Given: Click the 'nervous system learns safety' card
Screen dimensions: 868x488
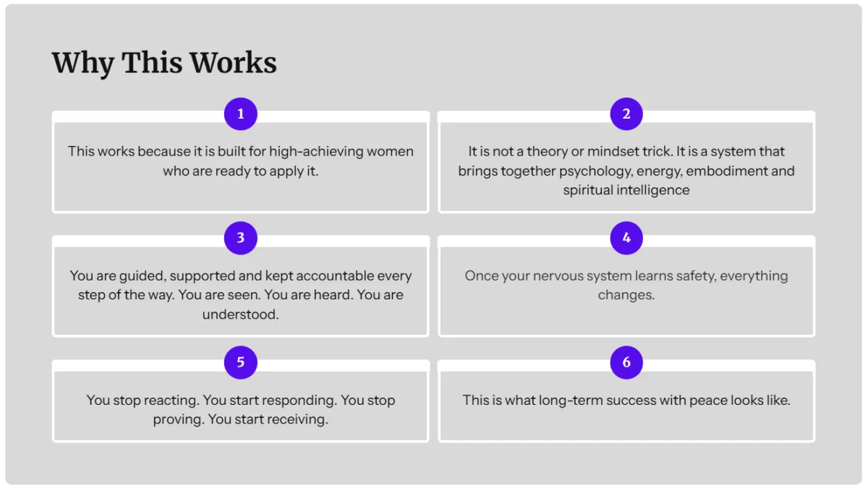Looking at the screenshot, I should pyautogui.click(x=626, y=286).
